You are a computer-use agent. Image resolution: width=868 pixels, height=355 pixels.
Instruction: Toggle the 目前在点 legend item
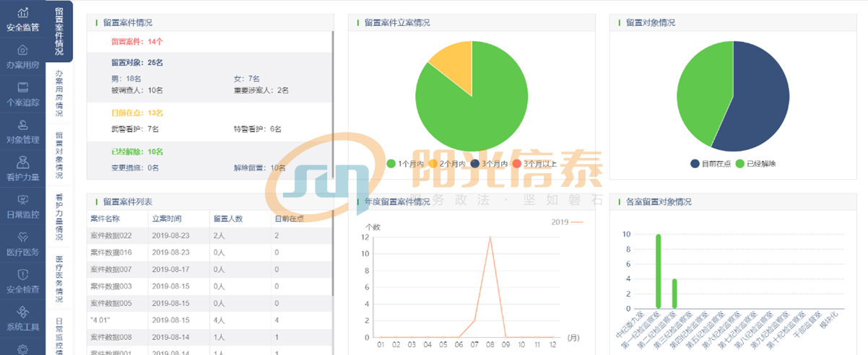pyautogui.click(x=711, y=164)
